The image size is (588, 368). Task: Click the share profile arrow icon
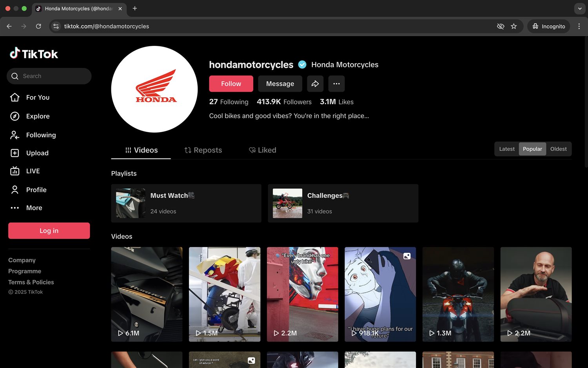point(315,84)
